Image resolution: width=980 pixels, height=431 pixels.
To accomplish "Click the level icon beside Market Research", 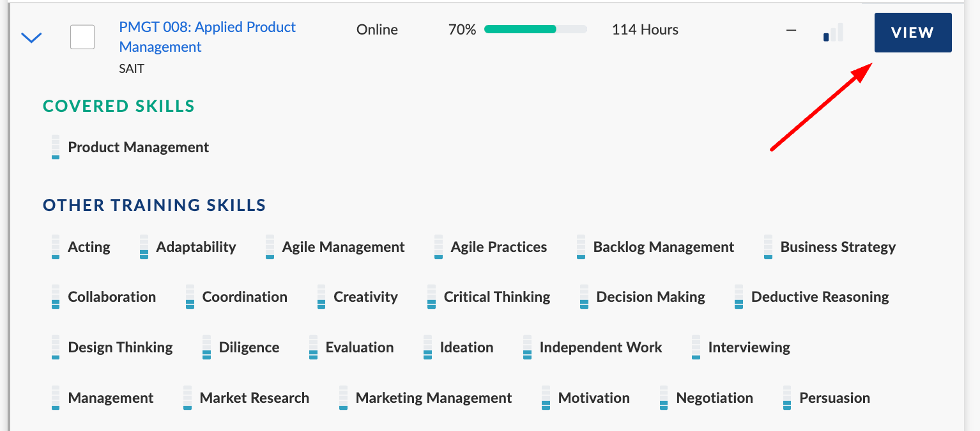I will (x=187, y=398).
